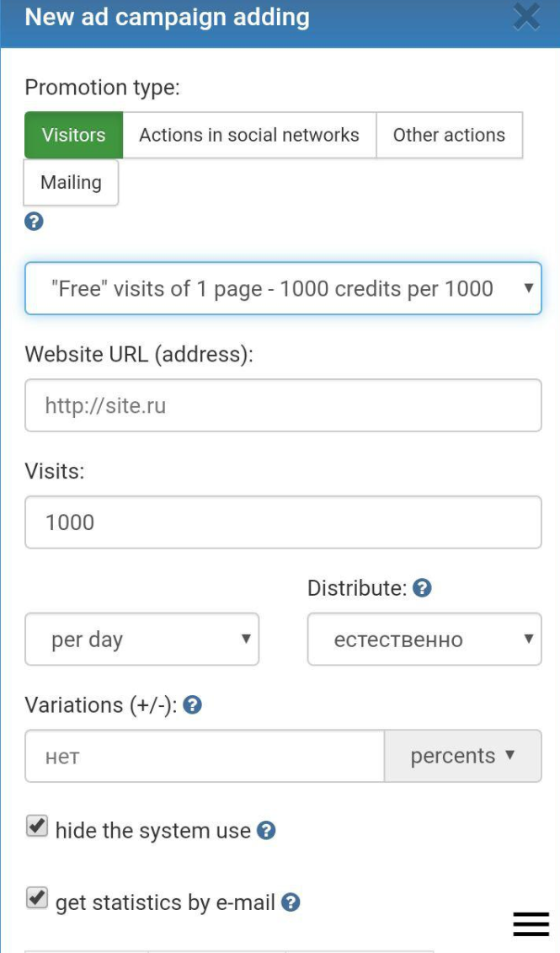Expand the percents unit dropdown
This screenshot has height=953, width=560.
click(x=462, y=756)
